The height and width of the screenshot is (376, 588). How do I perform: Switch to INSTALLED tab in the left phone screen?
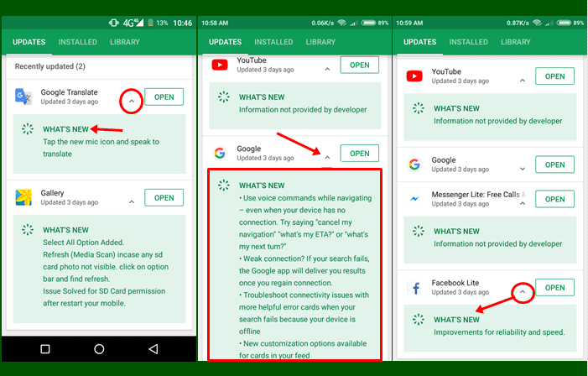80,42
